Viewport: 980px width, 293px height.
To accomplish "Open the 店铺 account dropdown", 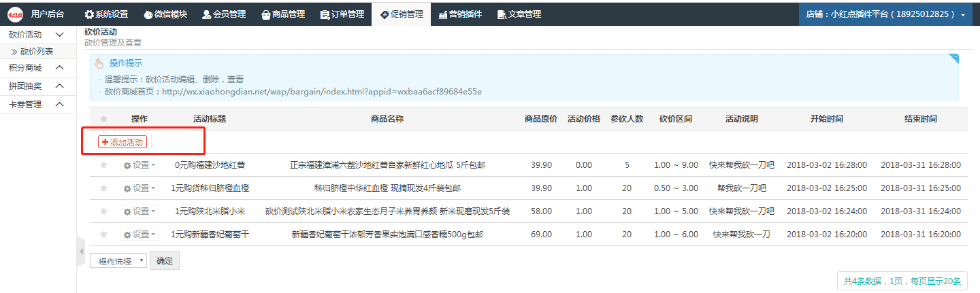I will click(x=885, y=14).
